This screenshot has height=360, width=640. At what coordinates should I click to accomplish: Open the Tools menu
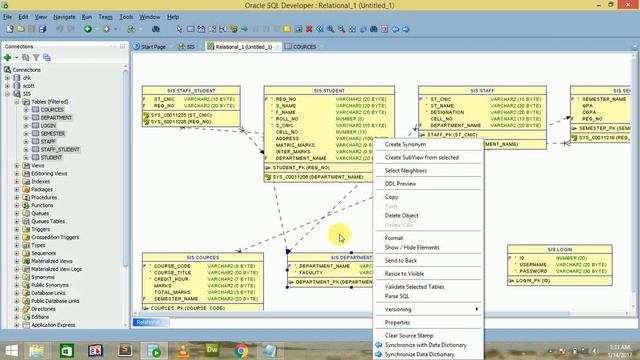point(126,17)
